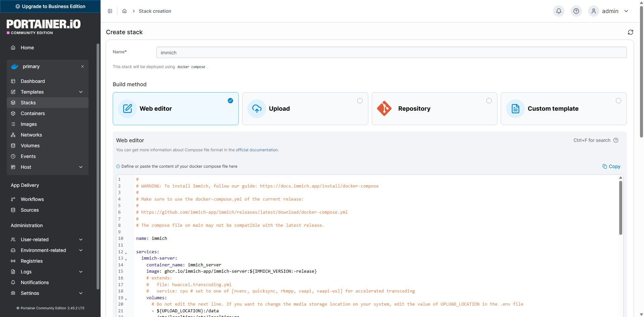Viewport: 644px width, 317px height.
Task: Expand the Host sidebar menu chevron
Action: (81, 167)
